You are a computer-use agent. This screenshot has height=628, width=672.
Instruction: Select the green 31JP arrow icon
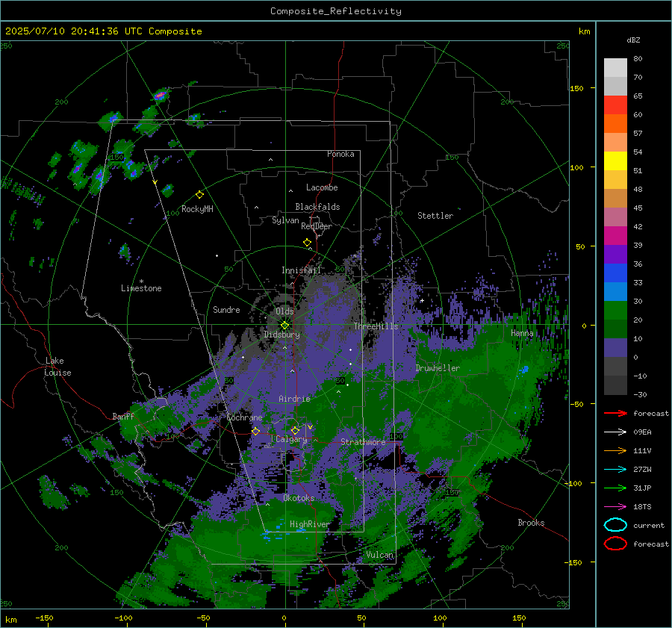[615, 488]
